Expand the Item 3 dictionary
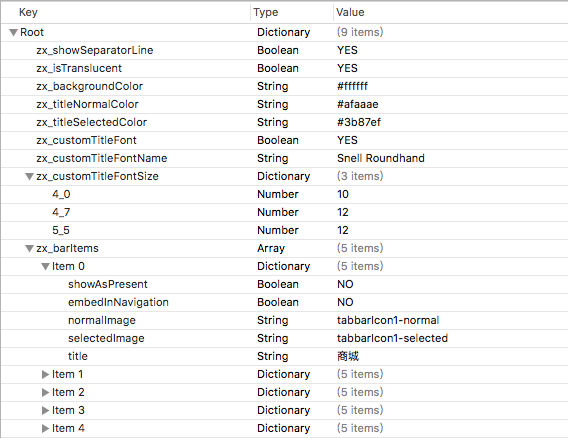The image size is (568, 438). pyautogui.click(x=45, y=410)
